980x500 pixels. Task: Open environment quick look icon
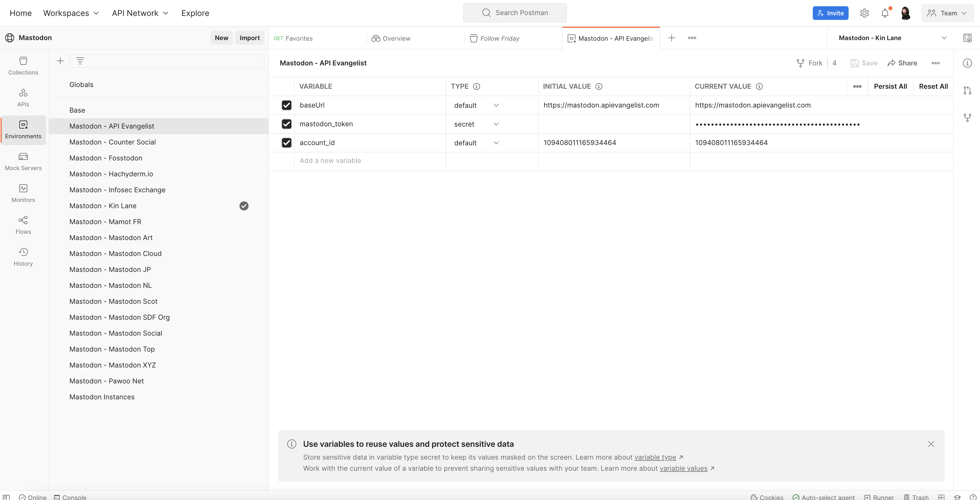pyautogui.click(x=967, y=38)
